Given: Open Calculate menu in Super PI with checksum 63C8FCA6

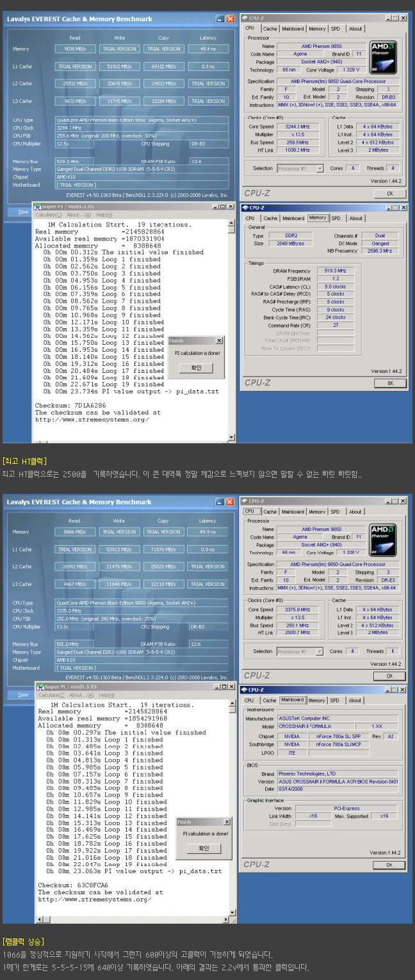Looking at the screenshot, I should pos(50,695).
